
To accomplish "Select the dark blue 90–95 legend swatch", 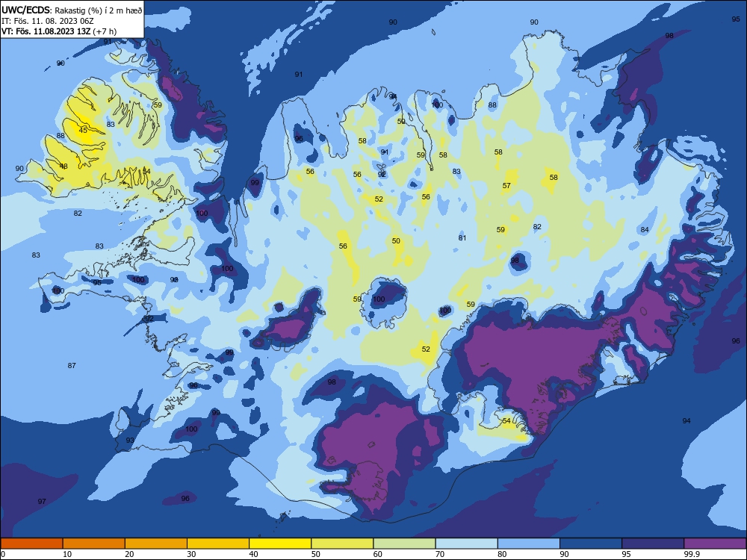I will pyautogui.click(x=591, y=544).
